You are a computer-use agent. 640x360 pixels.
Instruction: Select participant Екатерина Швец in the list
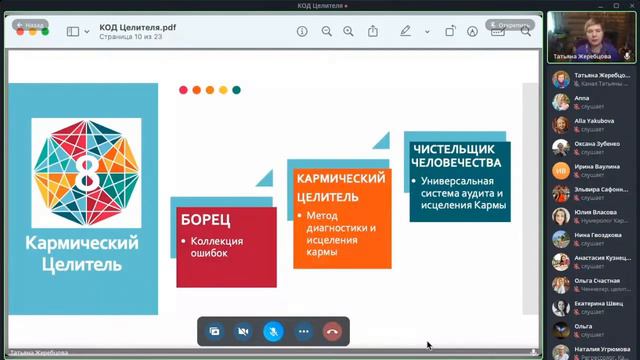point(591,308)
